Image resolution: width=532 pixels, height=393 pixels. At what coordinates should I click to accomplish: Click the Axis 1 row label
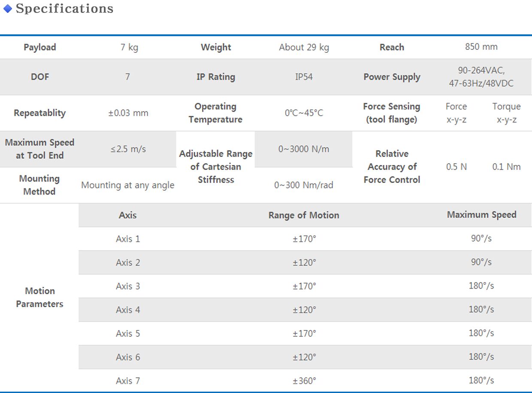coord(128,239)
